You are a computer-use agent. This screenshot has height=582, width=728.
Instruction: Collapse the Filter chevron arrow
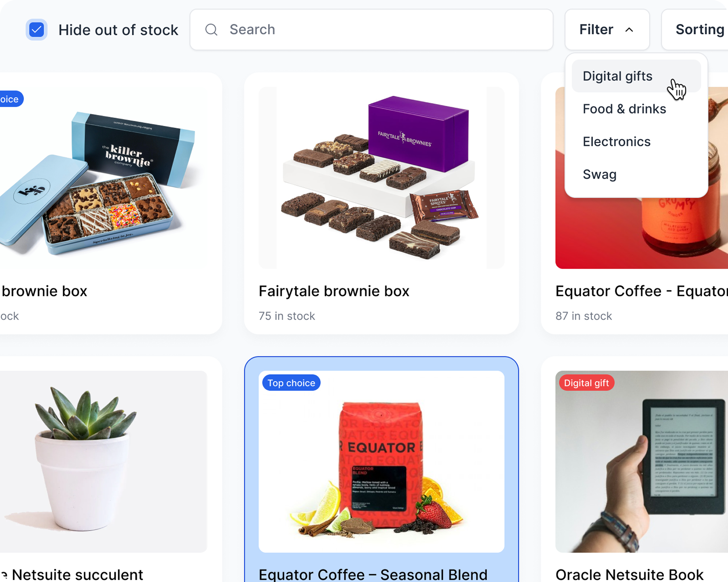click(629, 30)
